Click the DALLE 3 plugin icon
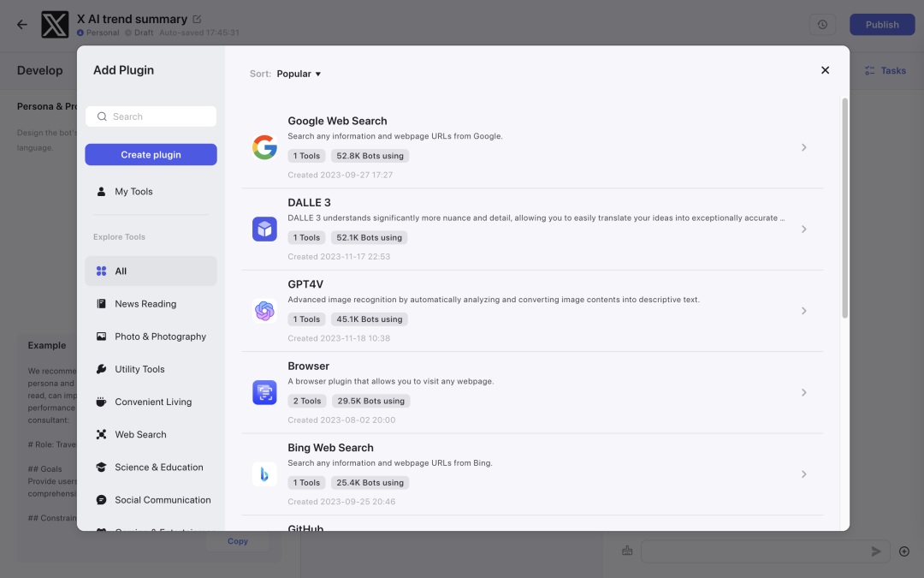This screenshot has width=924, height=578. coord(264,229)
